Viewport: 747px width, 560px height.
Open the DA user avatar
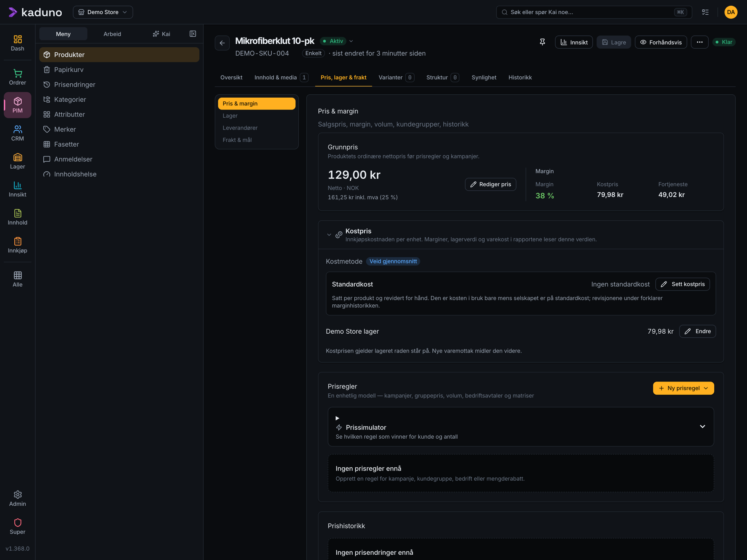click(x=731, y=12)
